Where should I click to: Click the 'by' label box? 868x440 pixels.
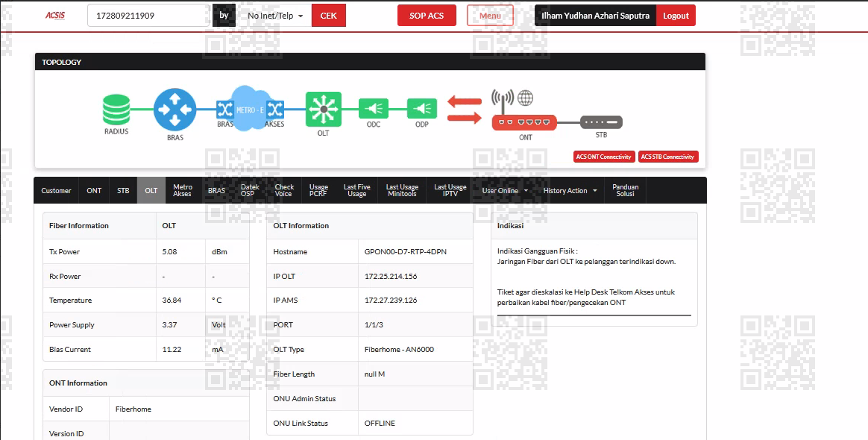click(x=224, y=16)
